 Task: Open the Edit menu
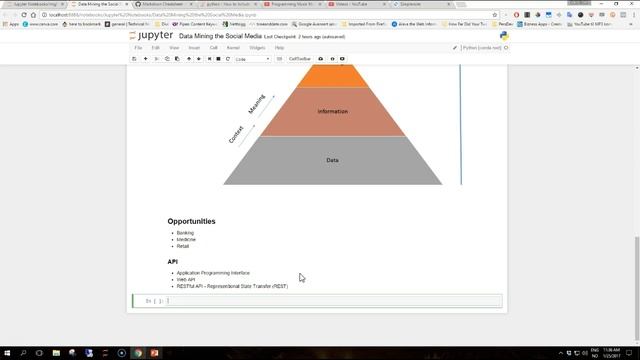point(156,48)
